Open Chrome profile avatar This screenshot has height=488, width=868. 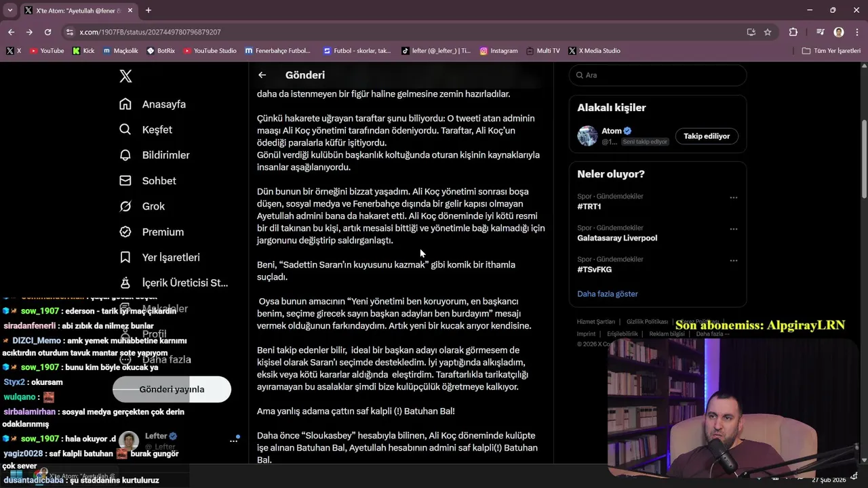(x=839, y=32)
